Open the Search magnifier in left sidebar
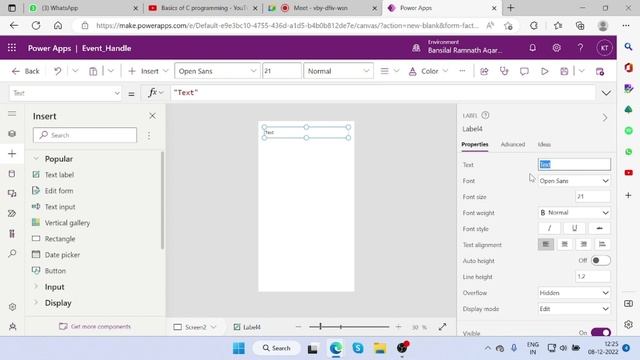640x360 pixels. [x=12, y=253]
